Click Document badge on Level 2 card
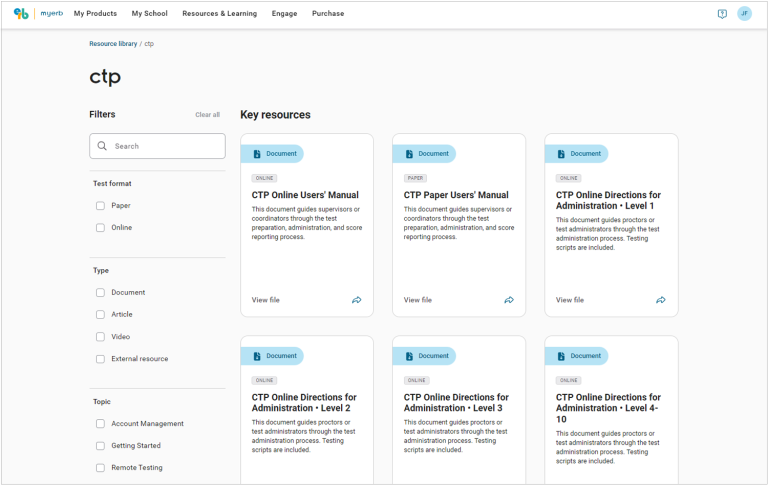 click(273, 356)
